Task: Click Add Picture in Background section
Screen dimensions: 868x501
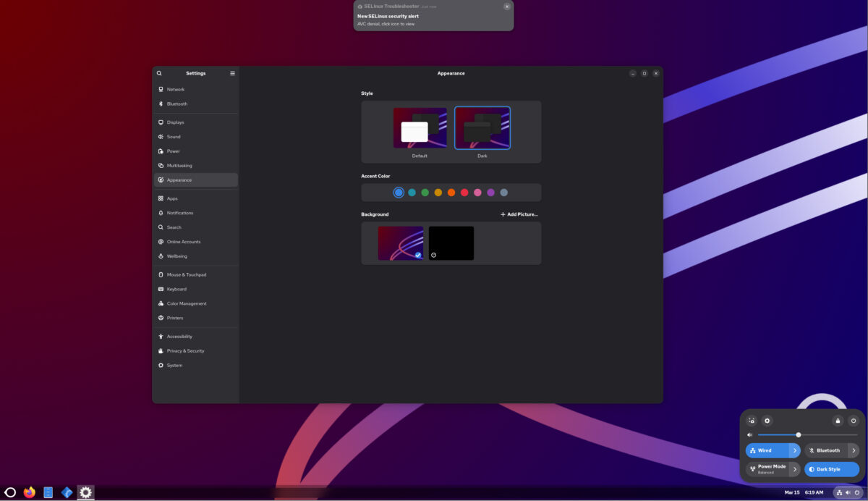Action: tap(519, 214)
